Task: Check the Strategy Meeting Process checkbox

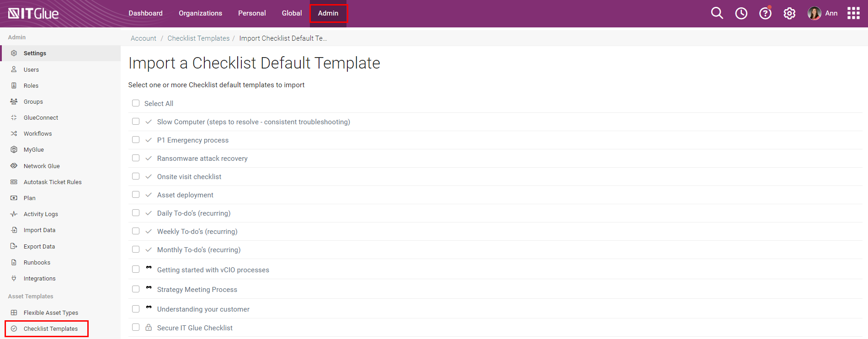Action: tap(136, 289)
